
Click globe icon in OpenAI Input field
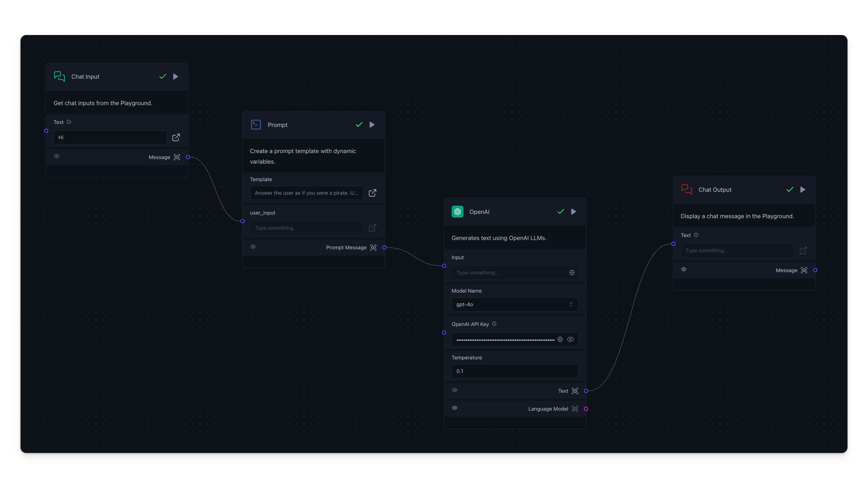tap(572, 272)
